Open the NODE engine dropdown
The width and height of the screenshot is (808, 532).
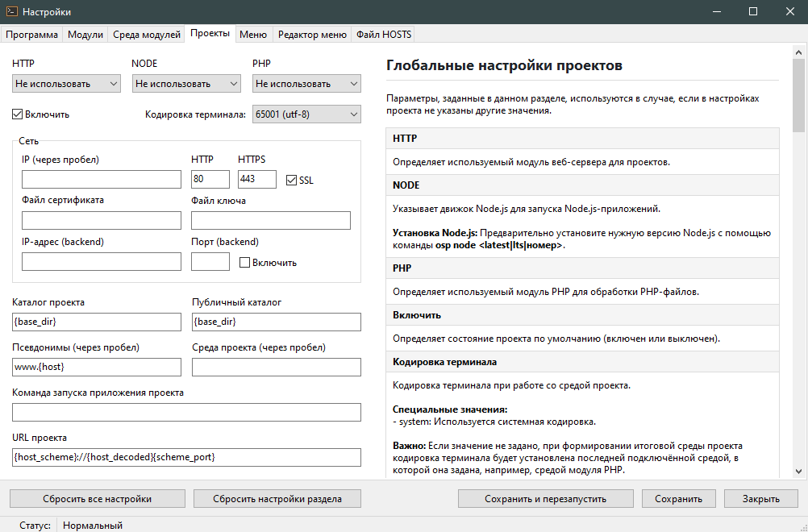pyautogui.click(x=186, y=84)
